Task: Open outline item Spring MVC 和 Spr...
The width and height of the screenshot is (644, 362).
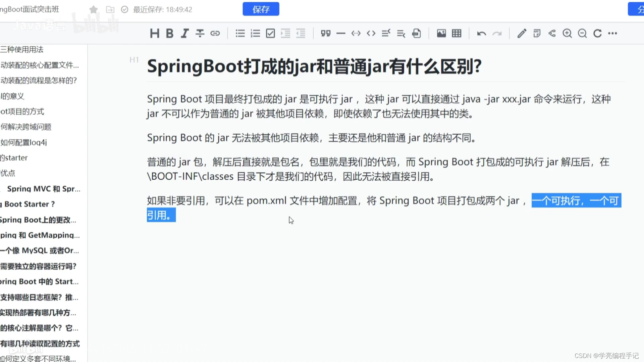Action: [x=44, y=189]
